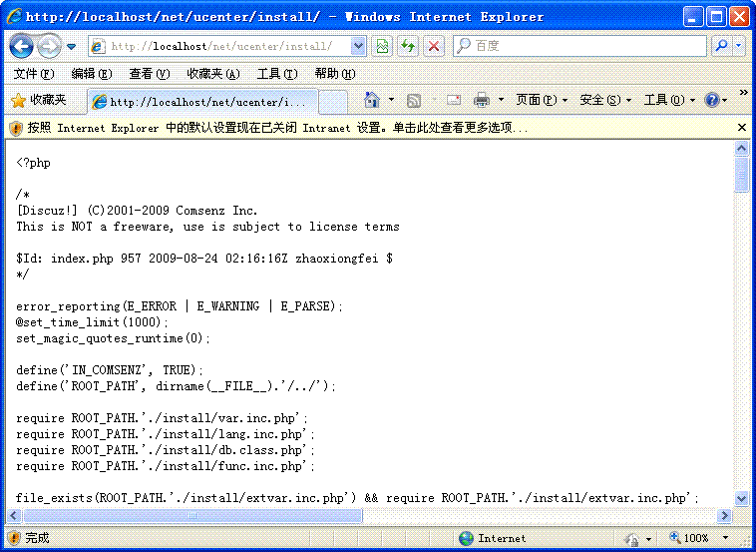The height and width of the screenshot is (552, 756).
Task: Click the protected mode status icon
Action: click(x=631, y=538)
